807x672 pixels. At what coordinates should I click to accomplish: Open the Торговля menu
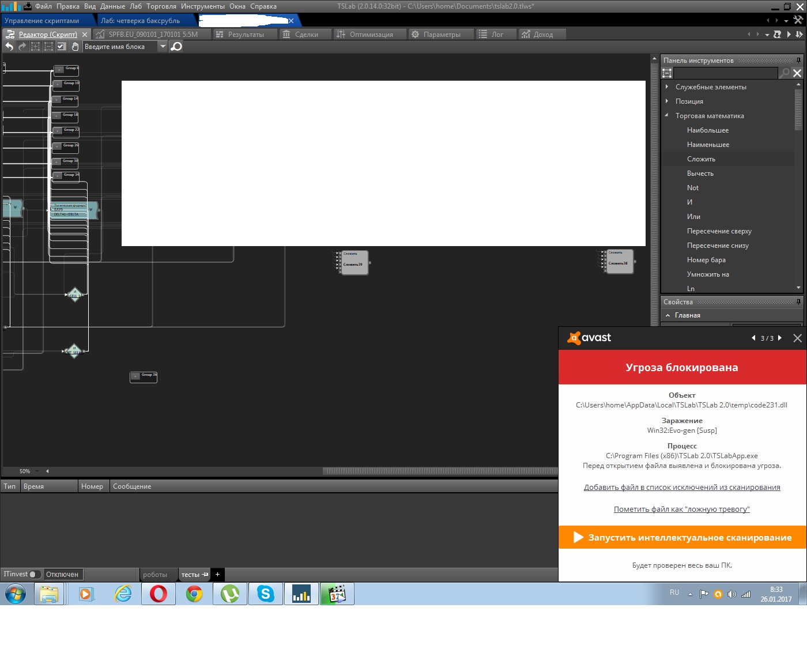pyautogui.click(x=161, y=6)
